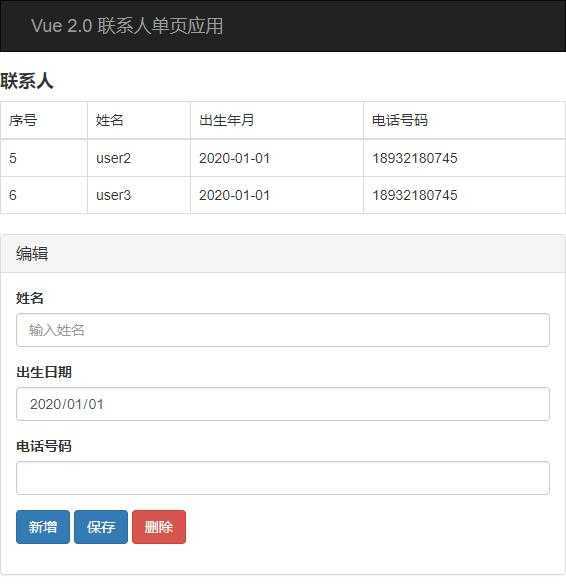Click serial number 5 cell
Image resolution: width=566 pixels, height=584 pixels.
[x=44, y=158]
